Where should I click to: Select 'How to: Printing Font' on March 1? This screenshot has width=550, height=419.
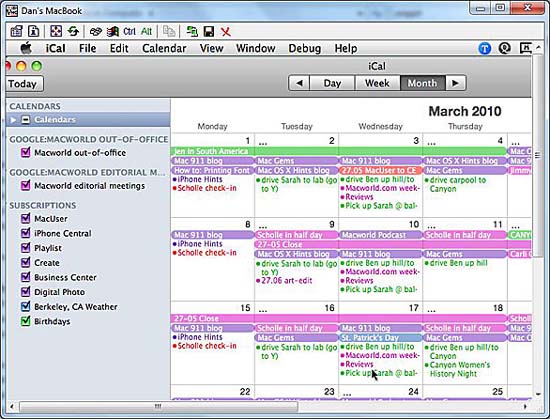212,170
